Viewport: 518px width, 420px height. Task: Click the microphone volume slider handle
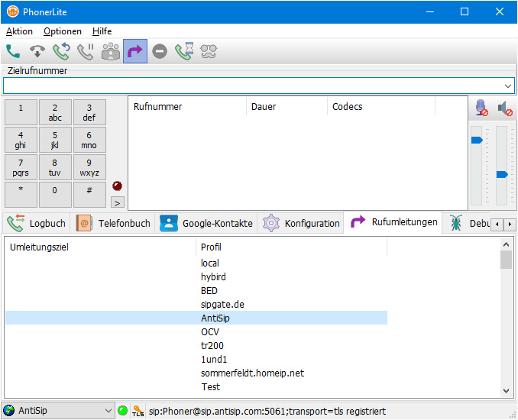coord(477,140)
